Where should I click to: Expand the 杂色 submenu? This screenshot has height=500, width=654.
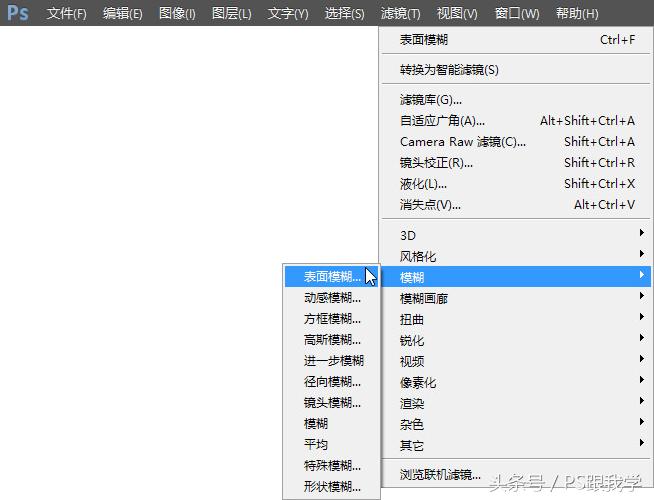tap(516, 425)
